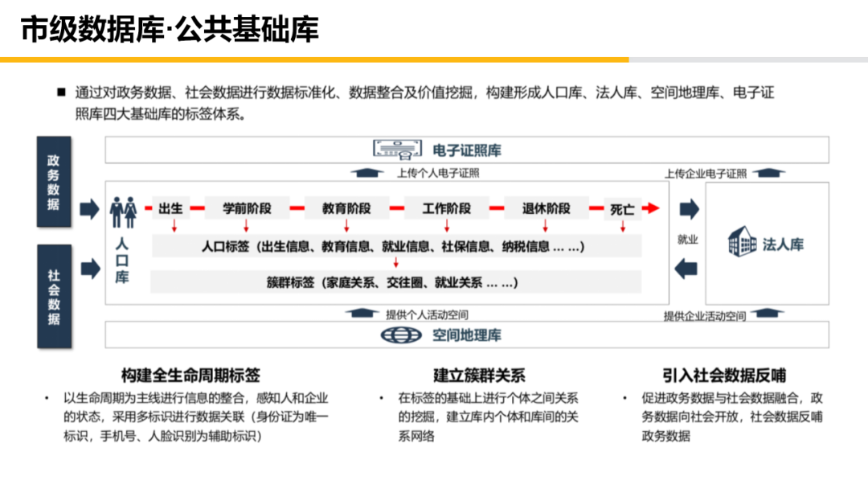
Task: Click the heading 构建全生命周期标签
Action: coord(190,376)
